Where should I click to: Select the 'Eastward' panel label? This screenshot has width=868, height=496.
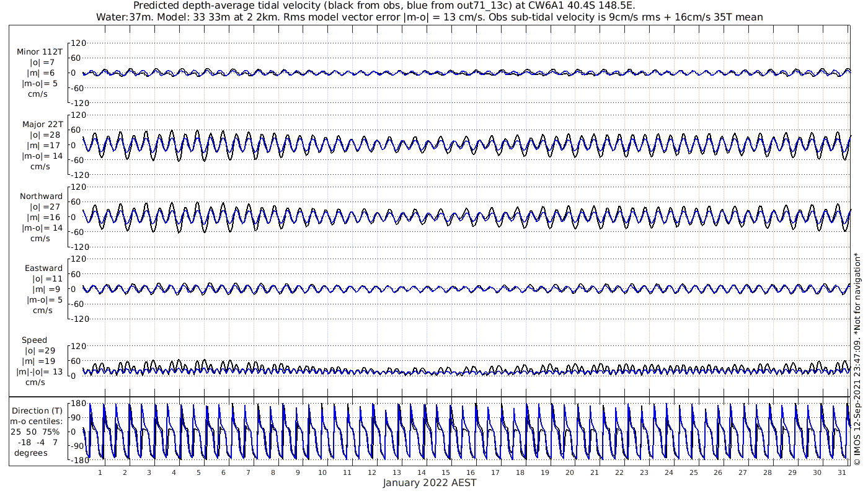pos(44,268)
